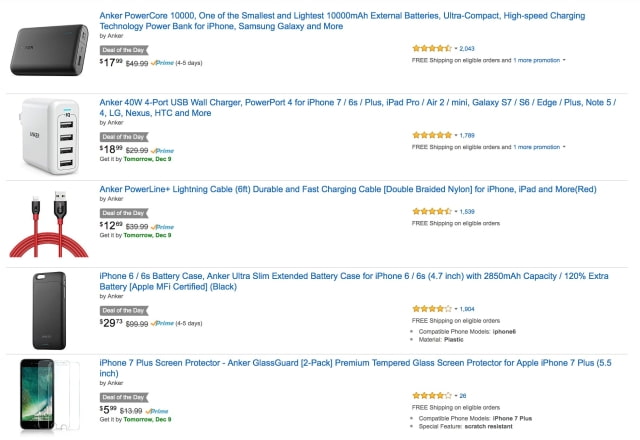Click the Prime logo beside the $17.99 price
Screen dimensions: 640x440
pos(162,63)
